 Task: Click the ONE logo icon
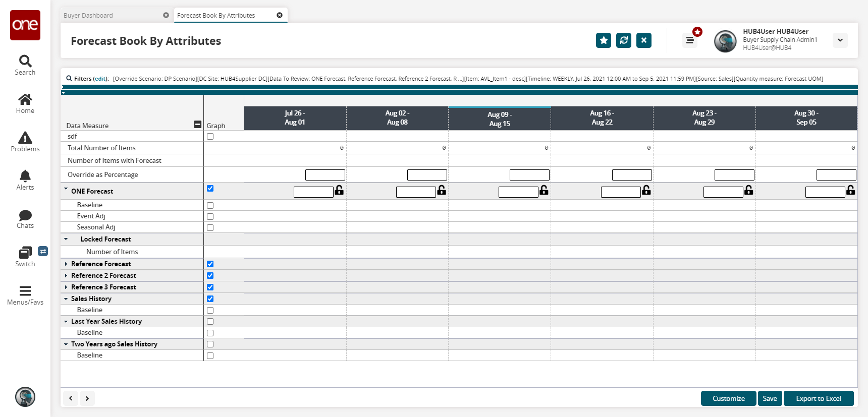coord(25,25)
